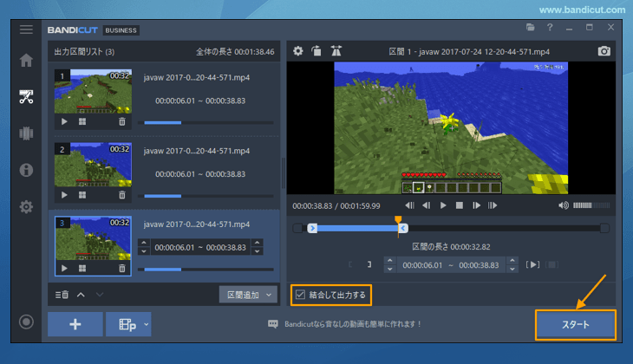Image resolution: width=633 pixels, height=364 pixels.
Task: Decrease end time below timeline
Action: tap(512, 270)
